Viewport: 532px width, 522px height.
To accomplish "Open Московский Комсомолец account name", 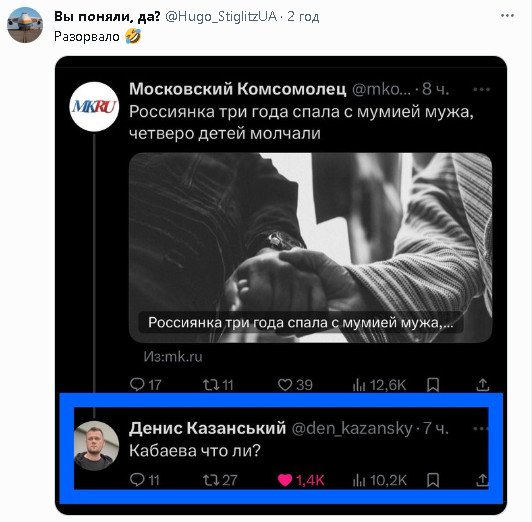I will click(x=238, y=89).
